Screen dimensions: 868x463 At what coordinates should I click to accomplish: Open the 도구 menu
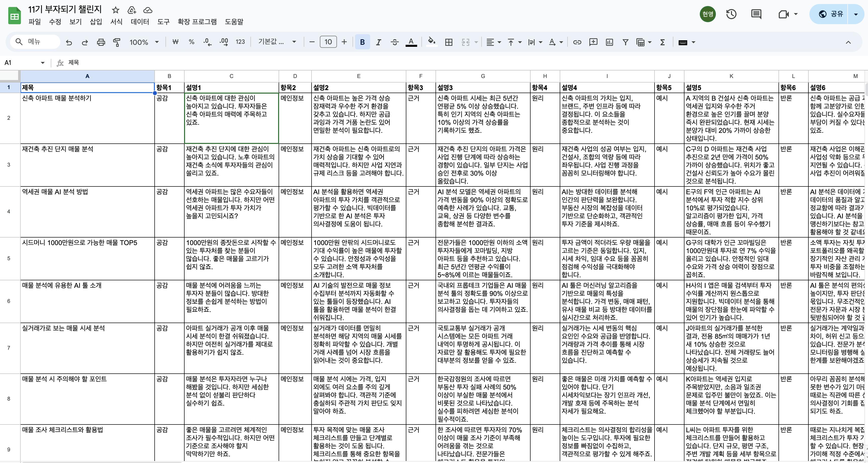[163, 22]
